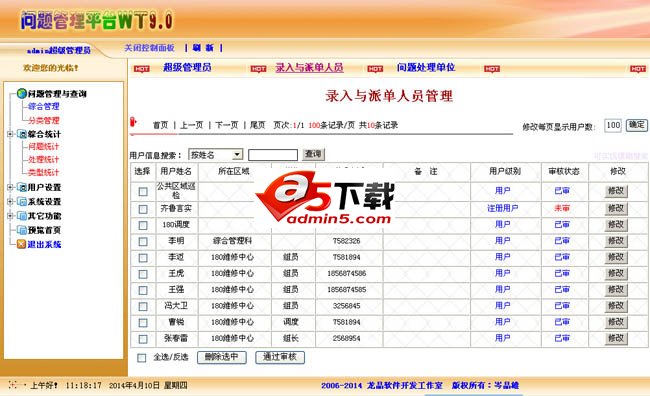Click the 确定 button for page size
Viewport: 650px width, 396px height.
pyautogui.click(x=636, y=125)
